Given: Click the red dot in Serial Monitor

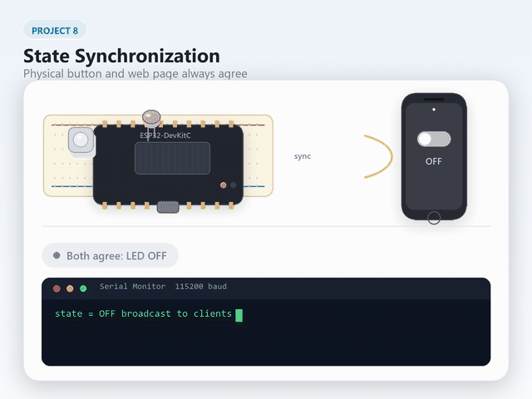Looking at the screenshot, I should point(57,288).
